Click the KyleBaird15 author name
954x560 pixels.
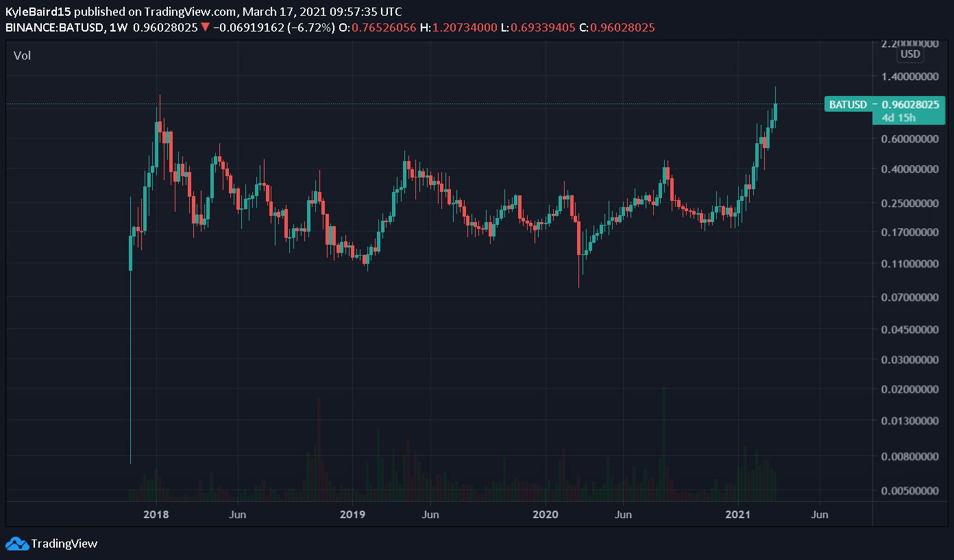pyautogui.click(x=38, y=12)
